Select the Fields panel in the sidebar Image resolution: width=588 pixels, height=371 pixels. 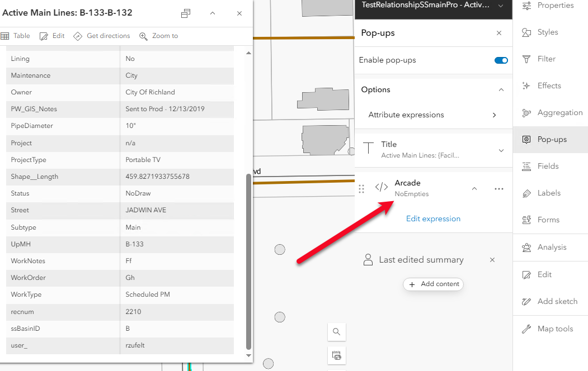[x=526, y=166]
